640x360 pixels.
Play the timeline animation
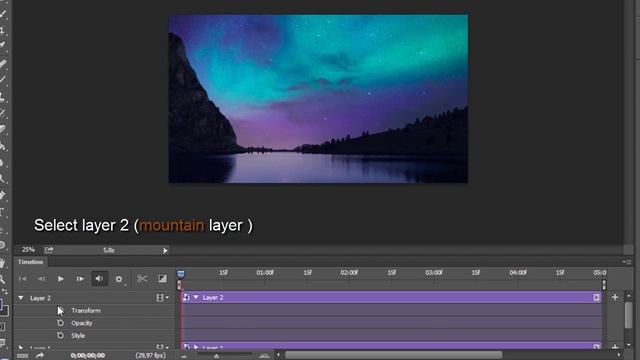tap(60, 279)
